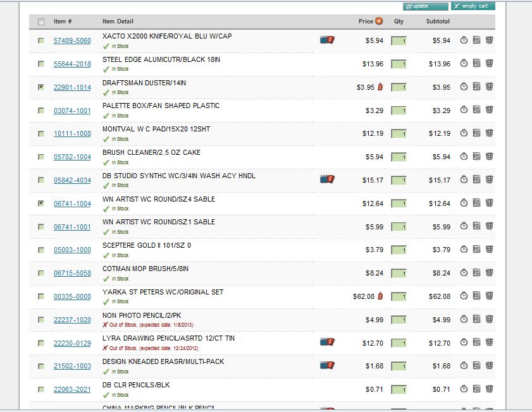Open item link 55644-2018

pos(72,64)
